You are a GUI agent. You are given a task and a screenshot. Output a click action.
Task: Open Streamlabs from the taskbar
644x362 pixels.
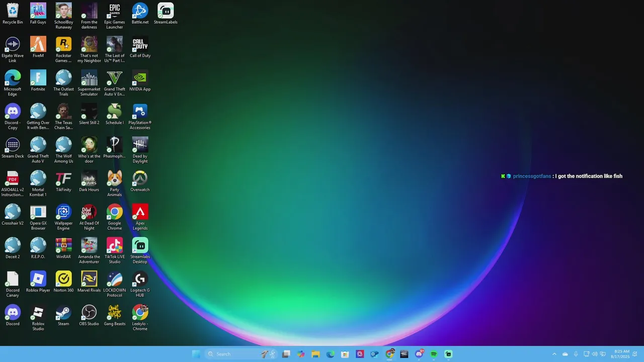tap(448, 354)
